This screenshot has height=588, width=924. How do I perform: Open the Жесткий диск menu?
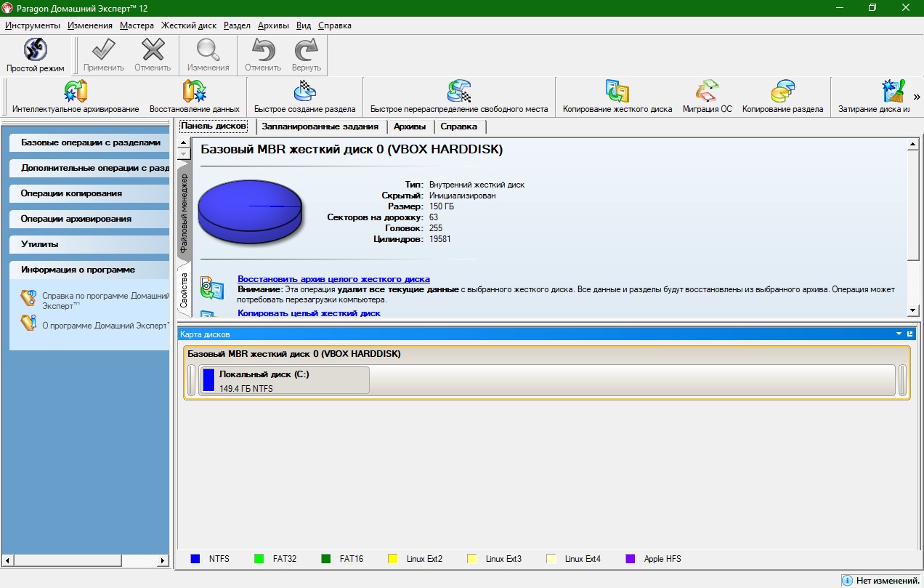(189, 25)
